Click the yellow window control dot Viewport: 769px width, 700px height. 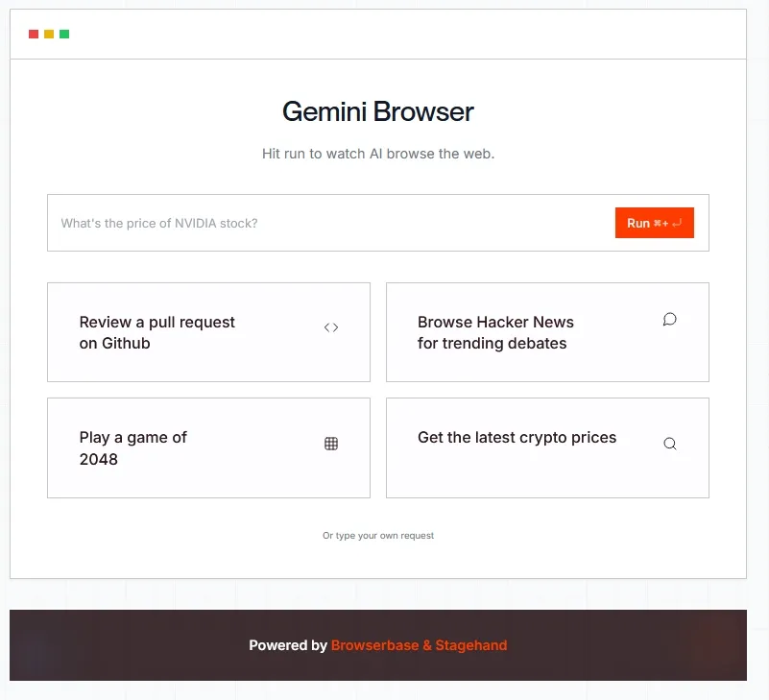(49, 35)
